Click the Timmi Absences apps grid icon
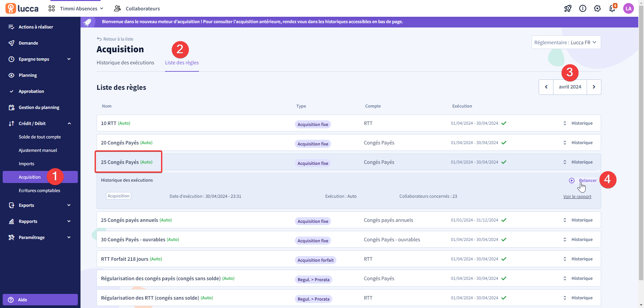 pos(52,8)
